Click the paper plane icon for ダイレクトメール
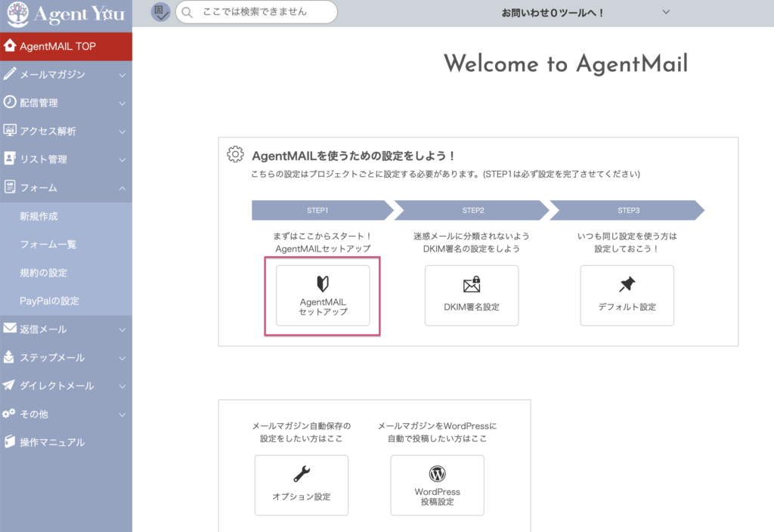Image resolution: width=774 pixels, height=532 pixels. point(8,385)
